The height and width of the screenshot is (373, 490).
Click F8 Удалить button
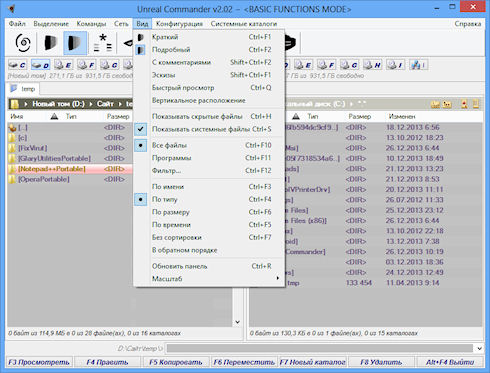[381, 362]
